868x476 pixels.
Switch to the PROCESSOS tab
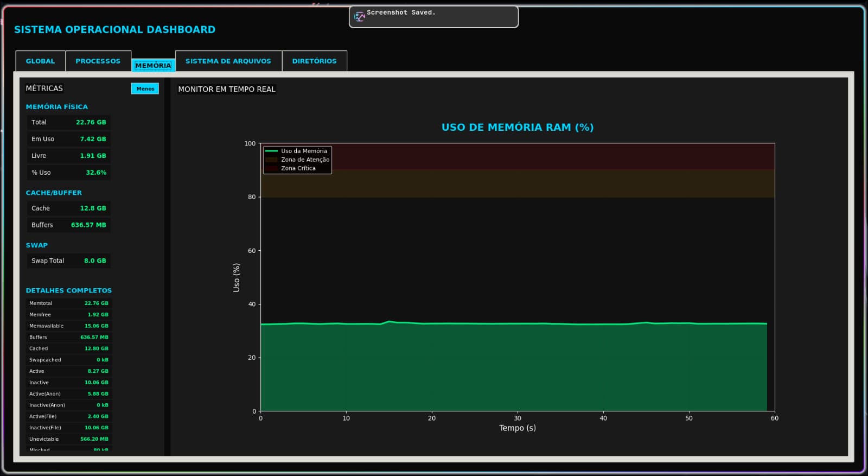click(98, 61)
